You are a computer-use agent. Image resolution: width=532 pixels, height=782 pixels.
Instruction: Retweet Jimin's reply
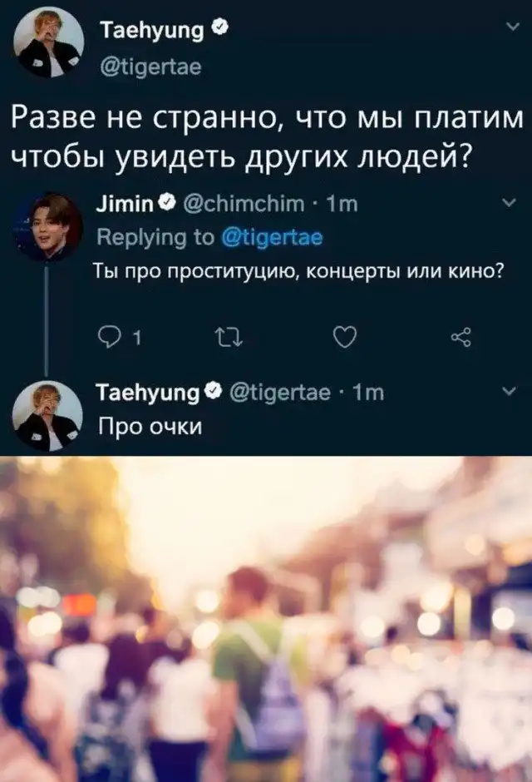[x=225, y=339]
